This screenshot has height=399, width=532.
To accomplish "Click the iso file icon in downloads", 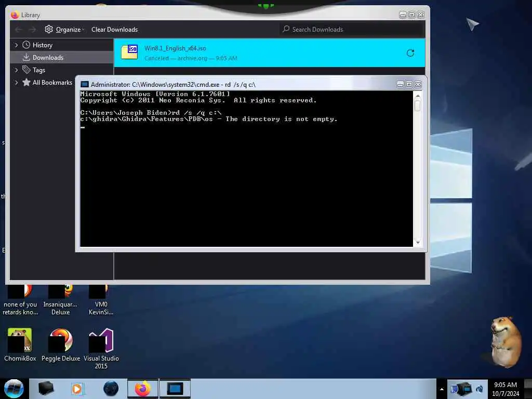I will (x=129, y=52).
